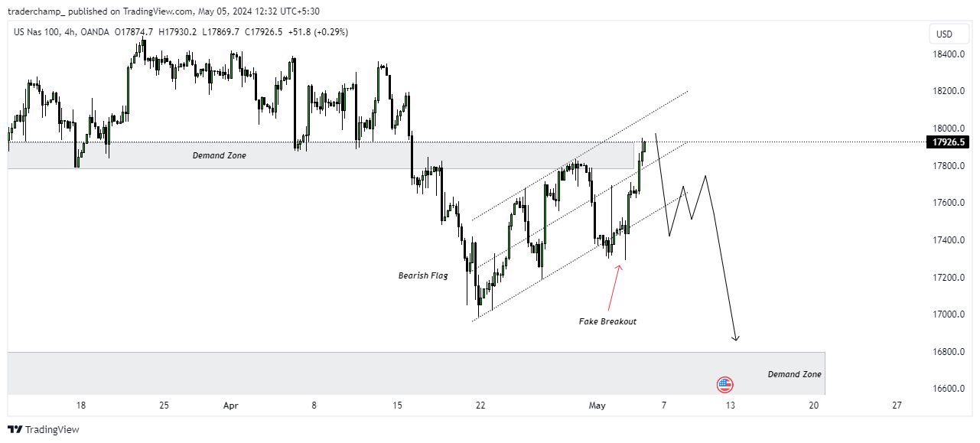Click the traderchamp_ author name
Image resolution: width=980 pixels, height=443 pixels.
point(37,11)
